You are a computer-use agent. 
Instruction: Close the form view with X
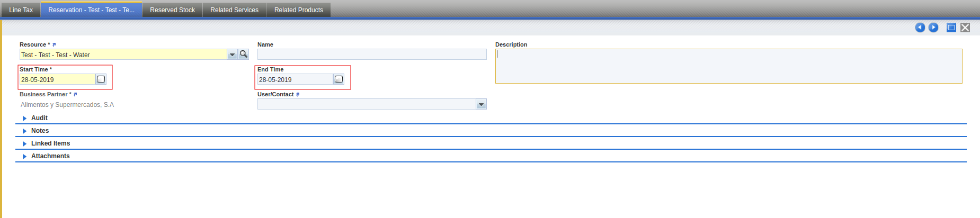click(x=965, y=28)
